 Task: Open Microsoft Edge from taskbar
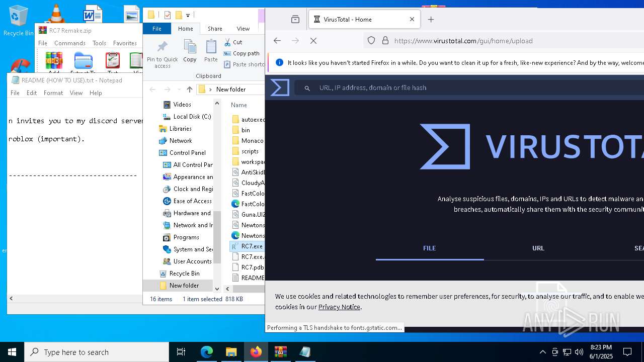207,352
